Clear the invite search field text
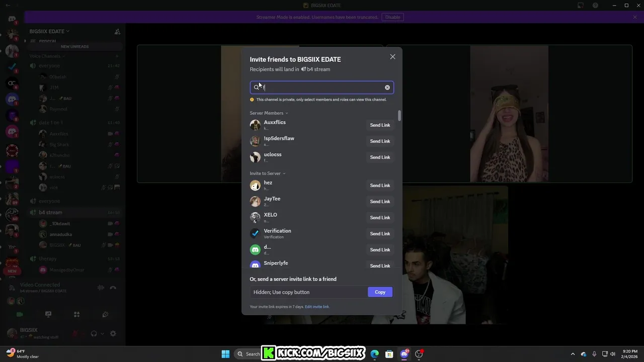 (x=387, y=87)
